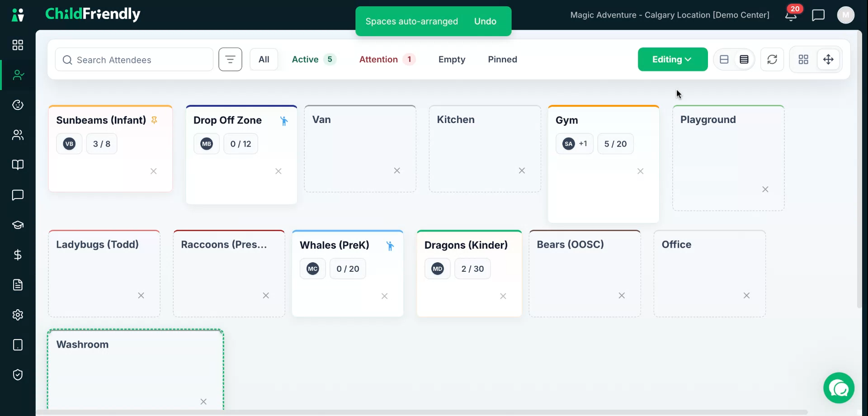Viewport: 868px width, 416px height.
Task: Toggle the grid layout mode
Action: tap(803, 59)
